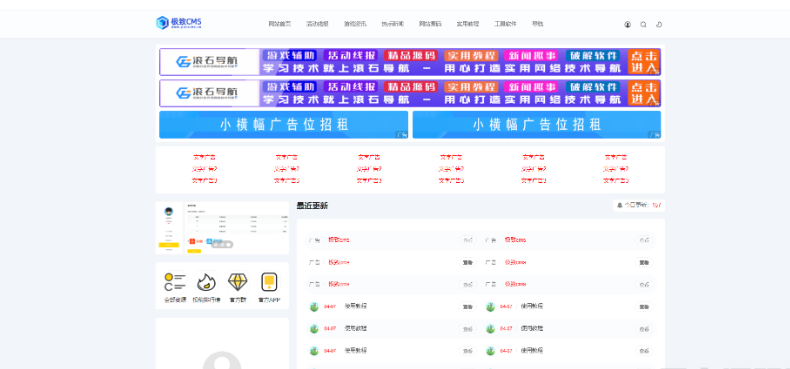Click the 极致CMS logo

click(x=179, y=23)
